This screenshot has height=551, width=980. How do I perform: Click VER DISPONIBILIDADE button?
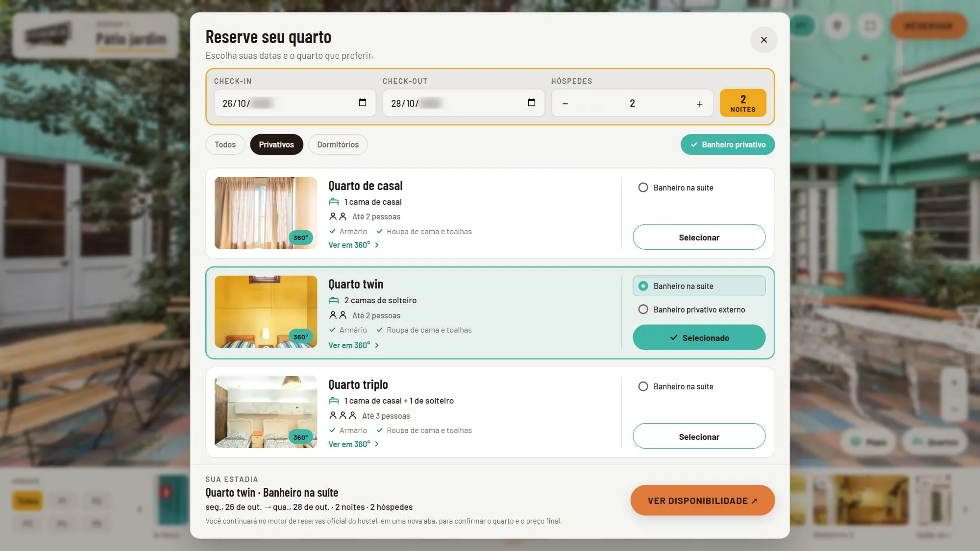click(702, 500)
